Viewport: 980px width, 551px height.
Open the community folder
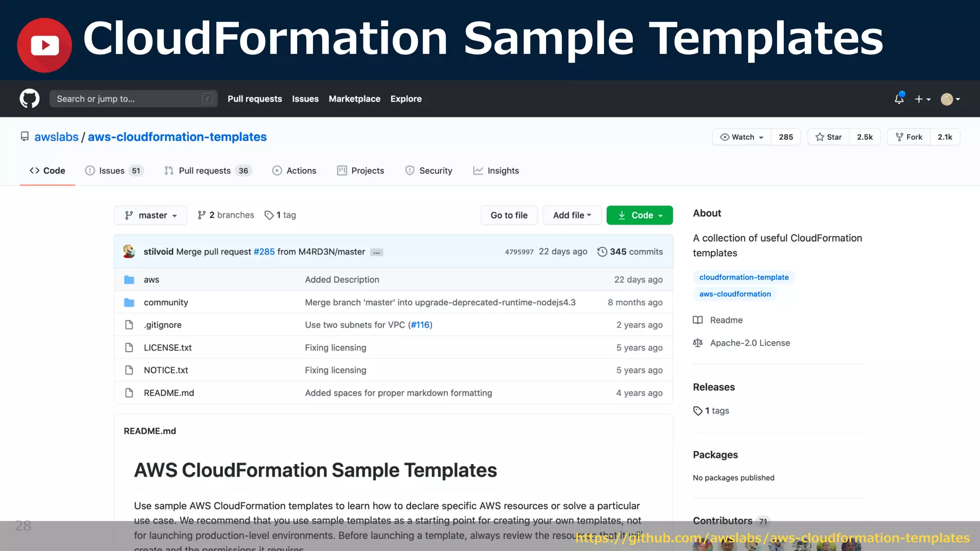coord(166,302)
